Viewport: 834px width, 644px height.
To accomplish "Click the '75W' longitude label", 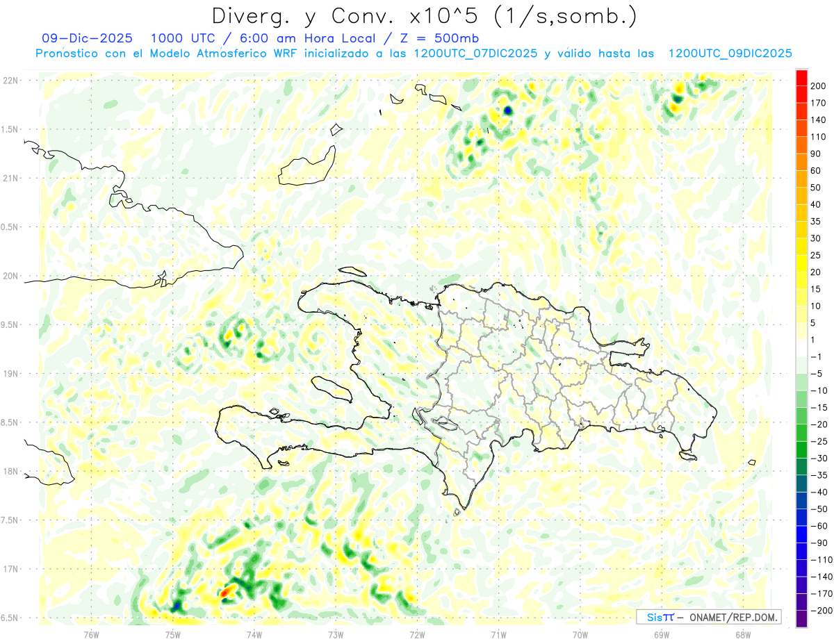I will coord(172,634).
